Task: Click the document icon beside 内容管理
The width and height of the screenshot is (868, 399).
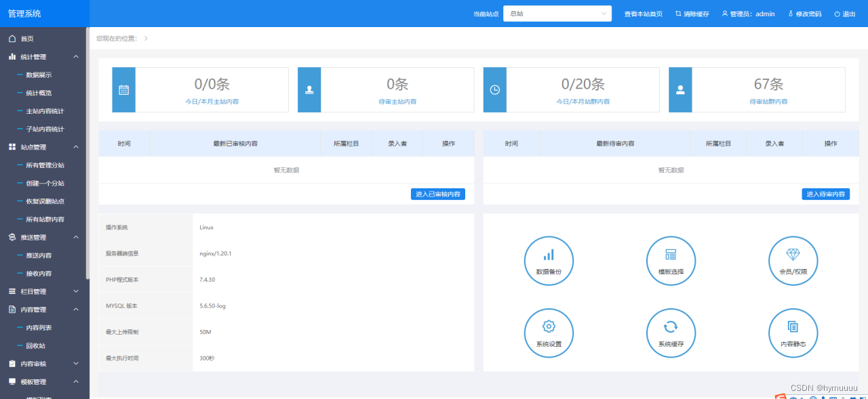Action: click(x=12, y=310)
